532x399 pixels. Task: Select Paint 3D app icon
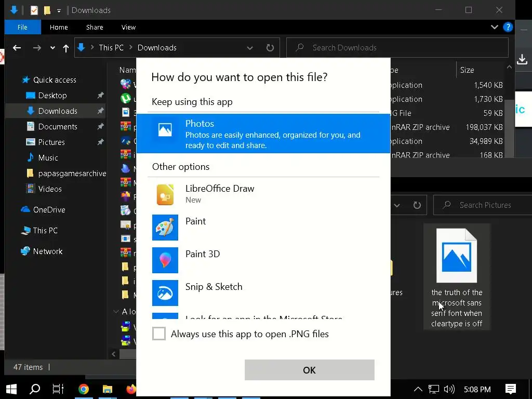click(x=165, y=260)
